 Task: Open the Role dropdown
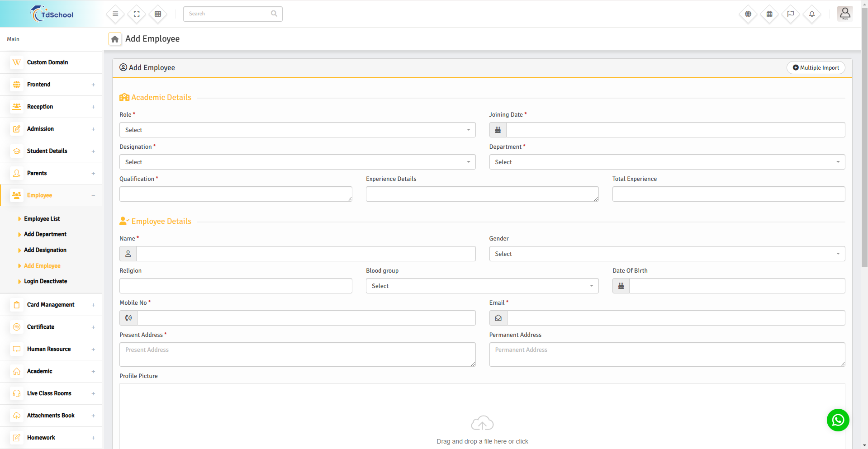pos(297,130)
